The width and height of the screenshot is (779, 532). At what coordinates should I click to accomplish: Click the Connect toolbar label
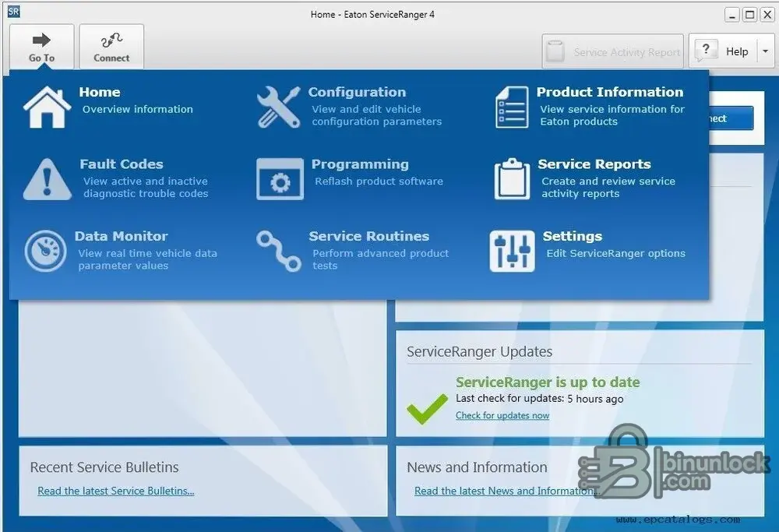point(111,58)
